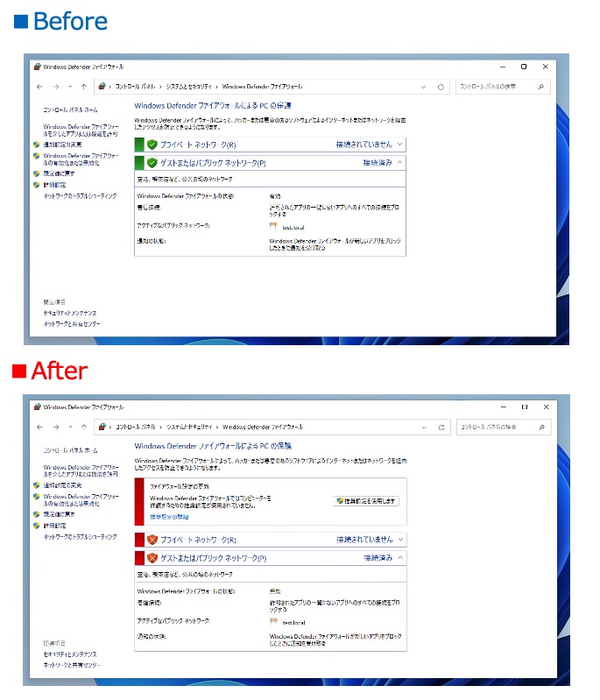
Task: Click green shield on private network, Before window
Action: point(152,145)
